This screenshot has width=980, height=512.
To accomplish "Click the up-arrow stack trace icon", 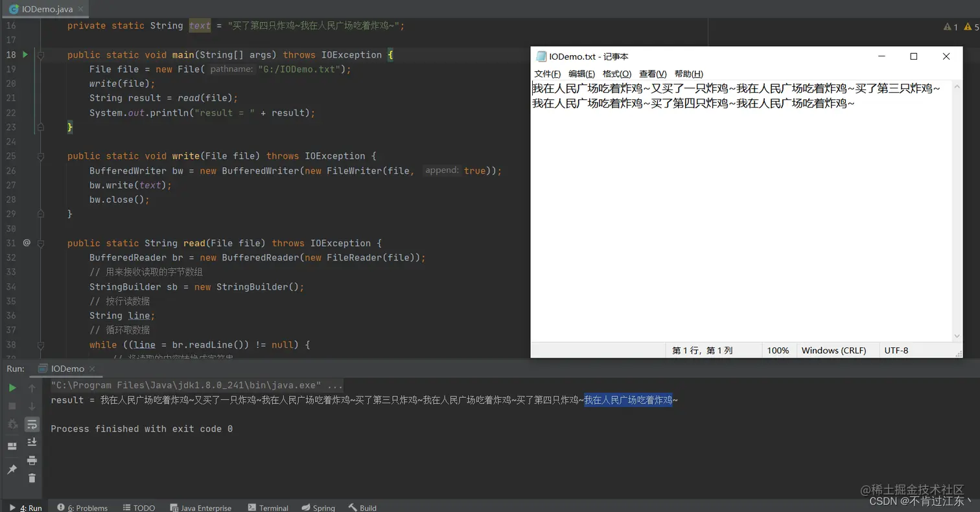I will 32,388.
